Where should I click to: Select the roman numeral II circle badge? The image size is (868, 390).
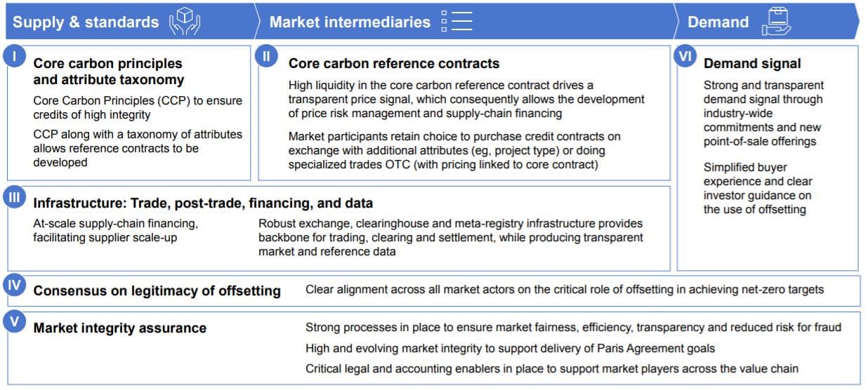(x=267, y=56)
